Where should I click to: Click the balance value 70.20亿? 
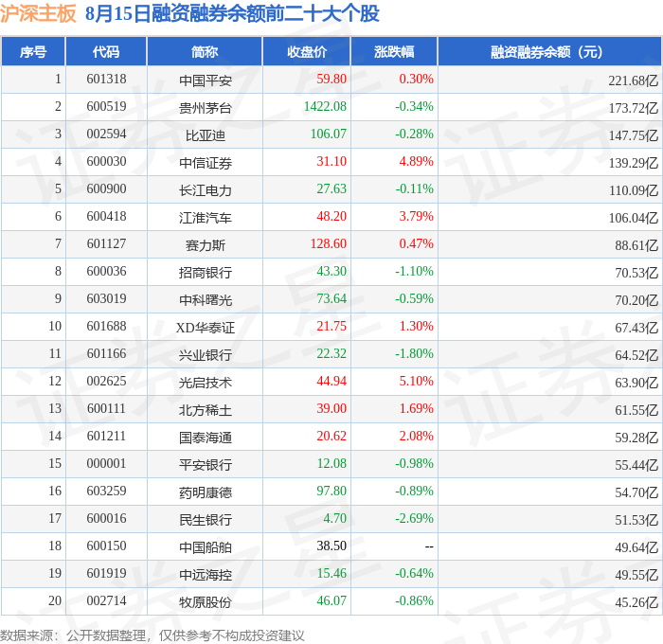[x=636, y=300]
